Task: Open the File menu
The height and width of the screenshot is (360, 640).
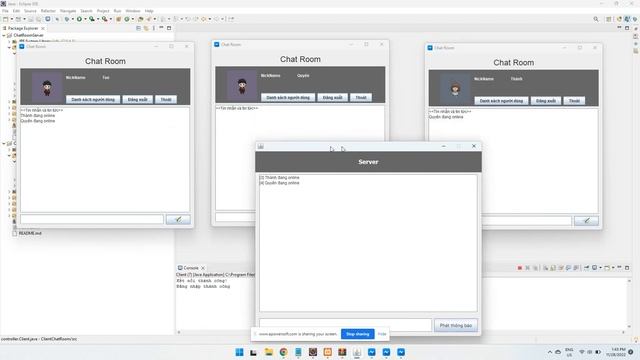Action: point(5,11)
